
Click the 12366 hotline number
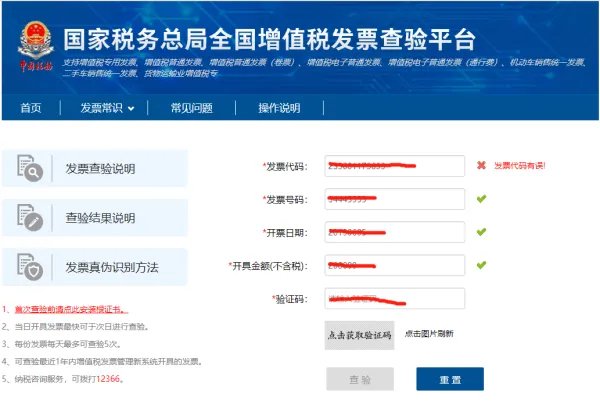point(108,379)
